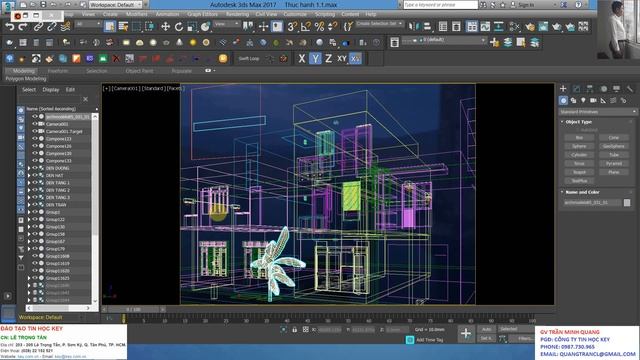The height and width of the screenshot is (360, 640).
Task: Expand the Group179 tree item
Action: pos(29,249)
